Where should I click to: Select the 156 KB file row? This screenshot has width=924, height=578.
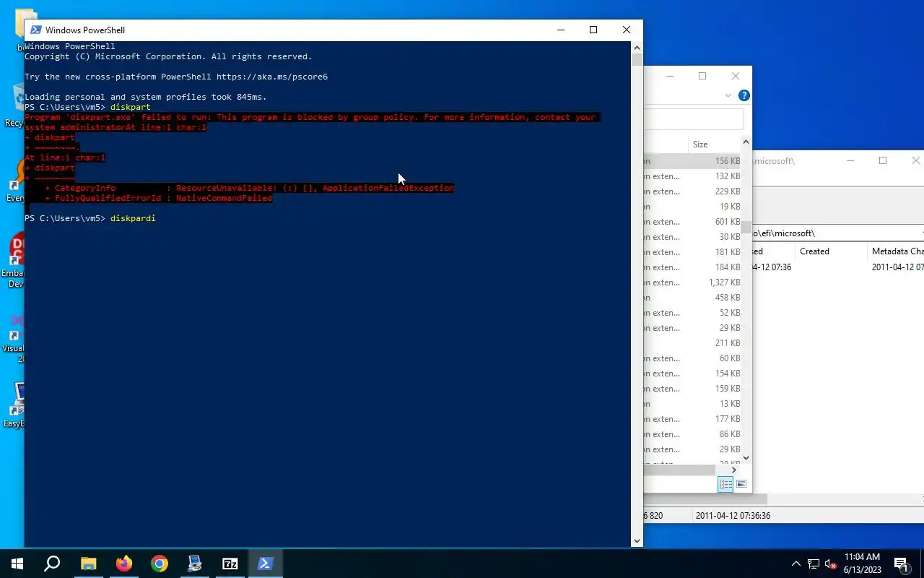tap(692, 161)
